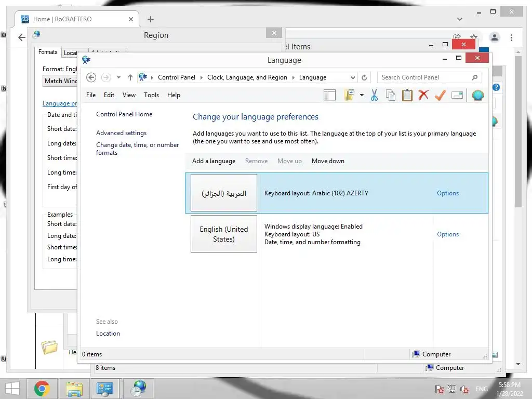Click the Region window globe icon

coord(37,34)
